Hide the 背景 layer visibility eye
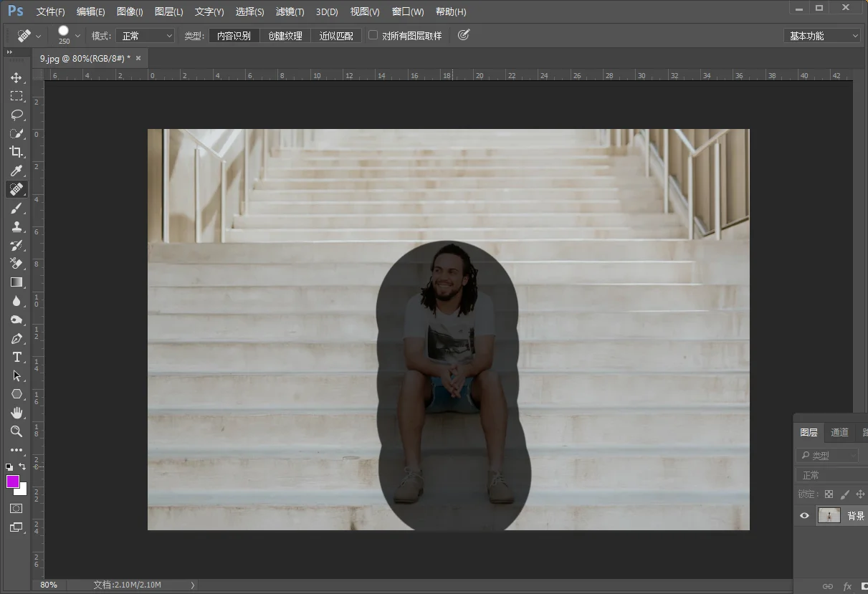Image resolution: width=868 pixels, height=594 pixels. click(805, 515)
